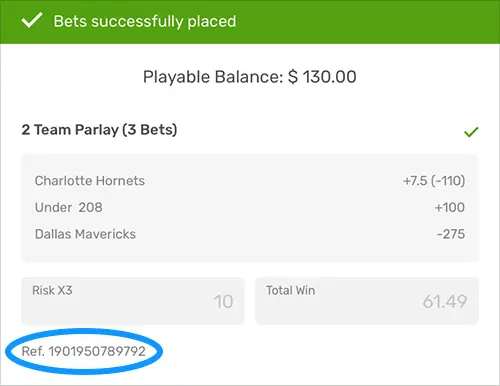
Task: Click into the Total Win field
Action: tap(367, 301)
